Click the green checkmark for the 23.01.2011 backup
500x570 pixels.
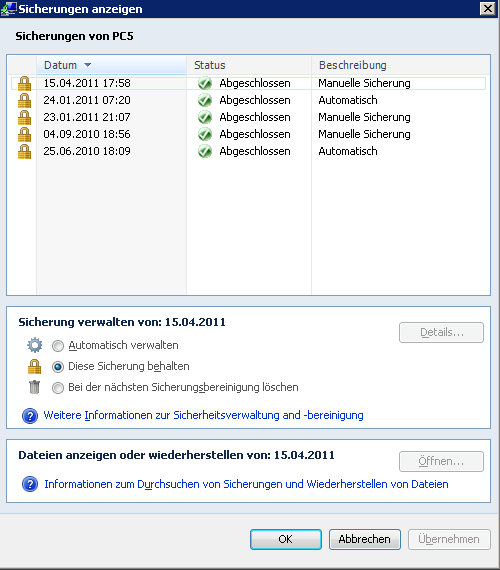[205, 117]
